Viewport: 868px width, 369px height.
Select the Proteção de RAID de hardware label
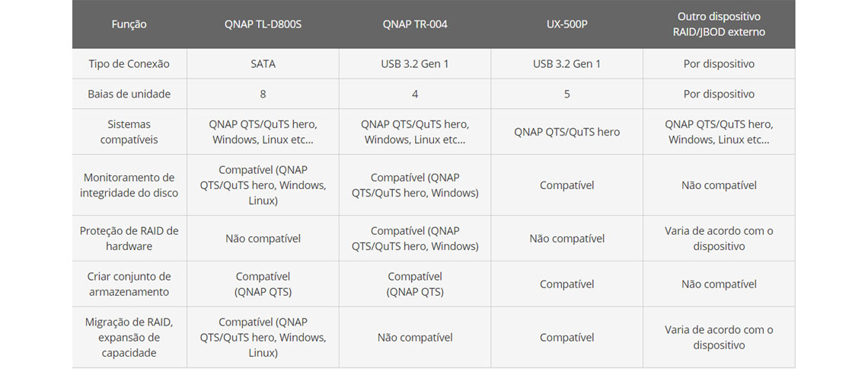tap(129, 238)
